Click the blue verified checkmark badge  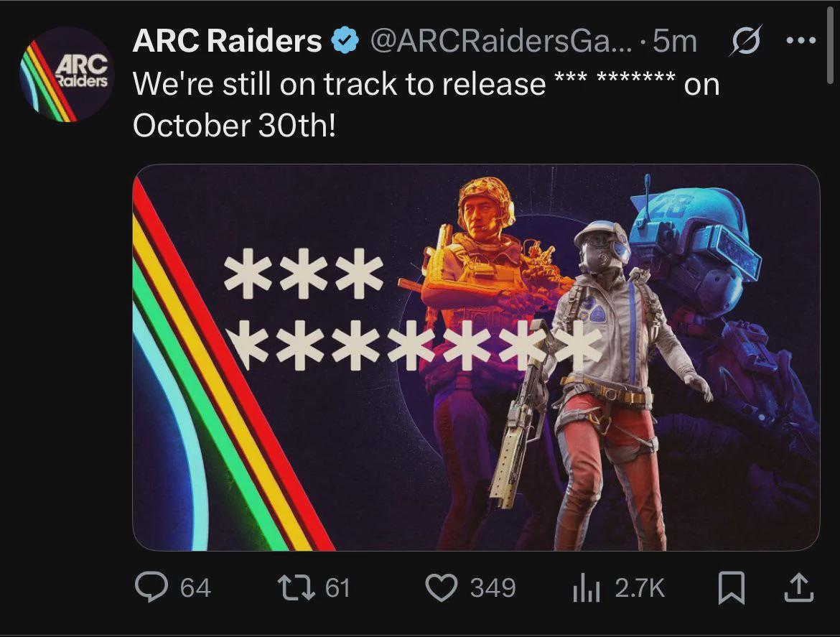coord(345,41)
